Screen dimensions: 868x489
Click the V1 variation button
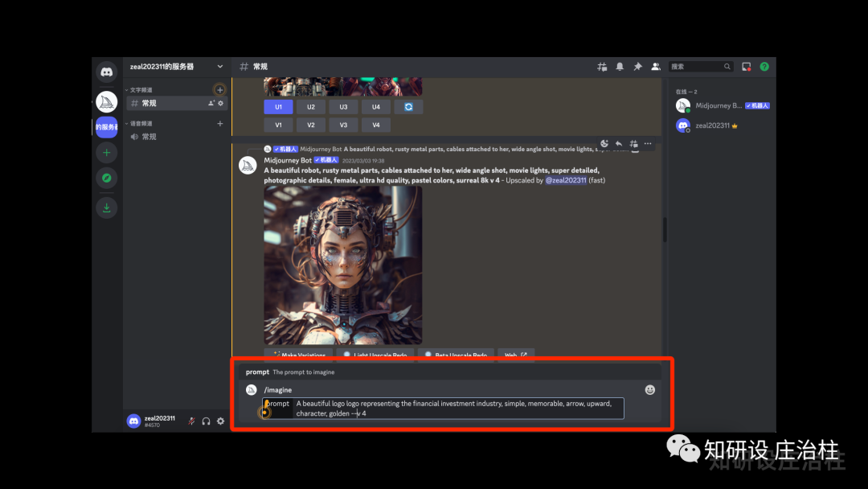278,125
